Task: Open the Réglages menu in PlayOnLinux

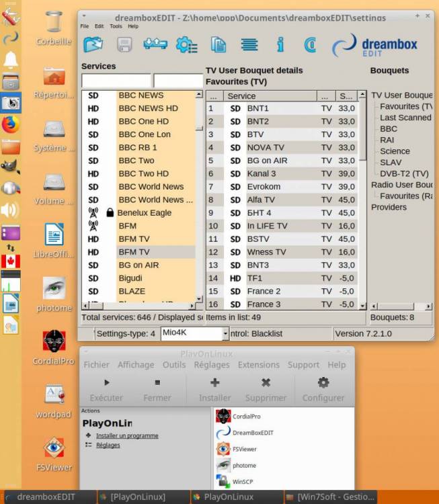Action: [x=212, y=365]
